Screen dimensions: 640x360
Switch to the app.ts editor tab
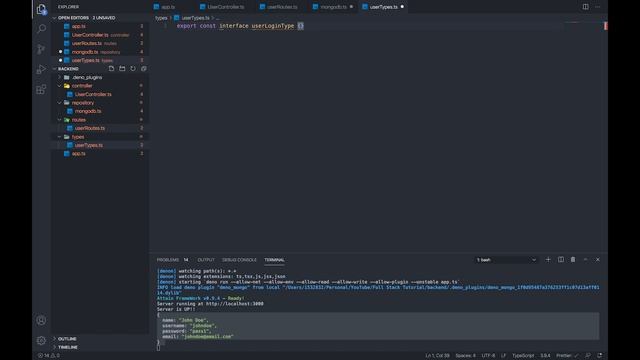[x=164, y=7]
